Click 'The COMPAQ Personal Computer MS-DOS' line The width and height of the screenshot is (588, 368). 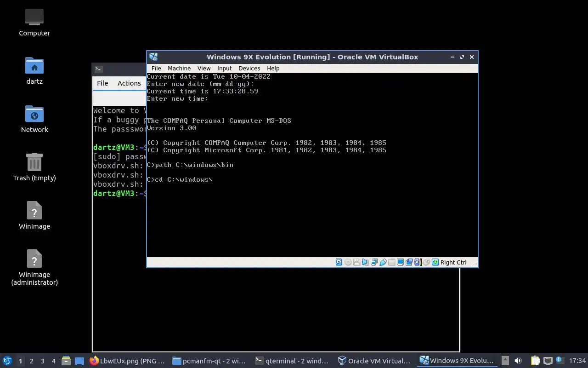pos(219,121)
